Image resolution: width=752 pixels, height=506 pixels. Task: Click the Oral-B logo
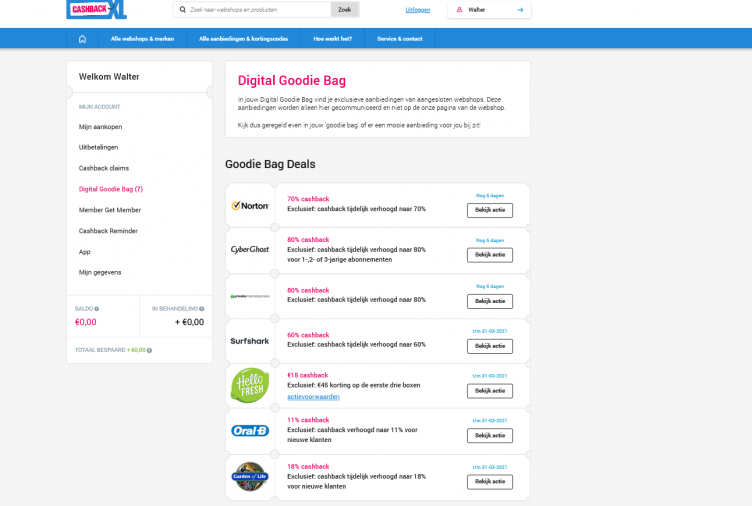pyautogui.click(x=250, y=431)
